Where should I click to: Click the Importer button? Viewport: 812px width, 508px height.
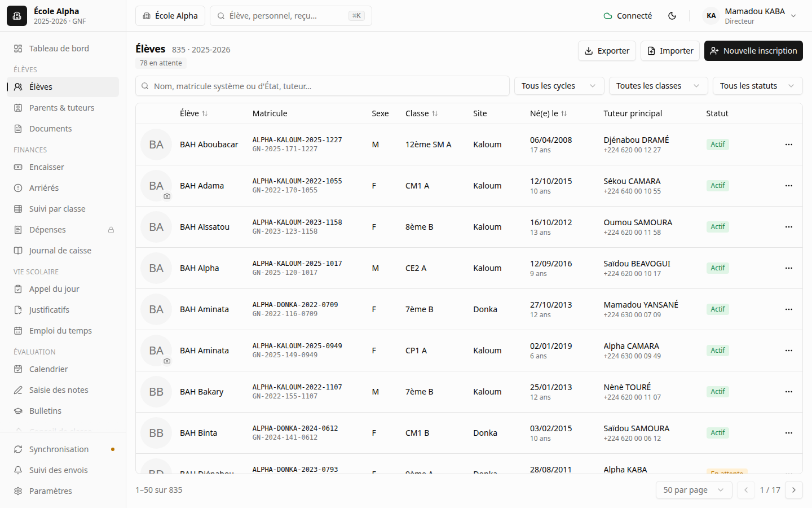pyautogui.click(x=670, y=51)
